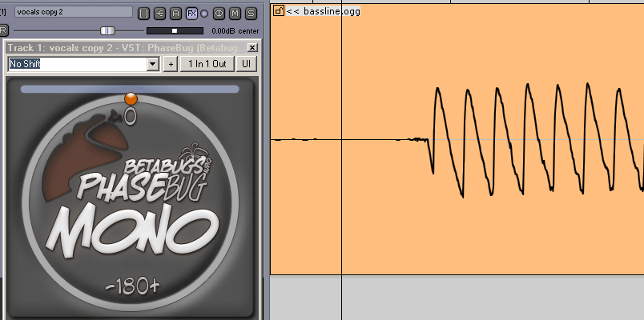Image resolution: width=644 pixels, height=320 pixels.
Task: Toggle the plugin 'UI' button
Action: pyautogui.click(x=247, y=64)
